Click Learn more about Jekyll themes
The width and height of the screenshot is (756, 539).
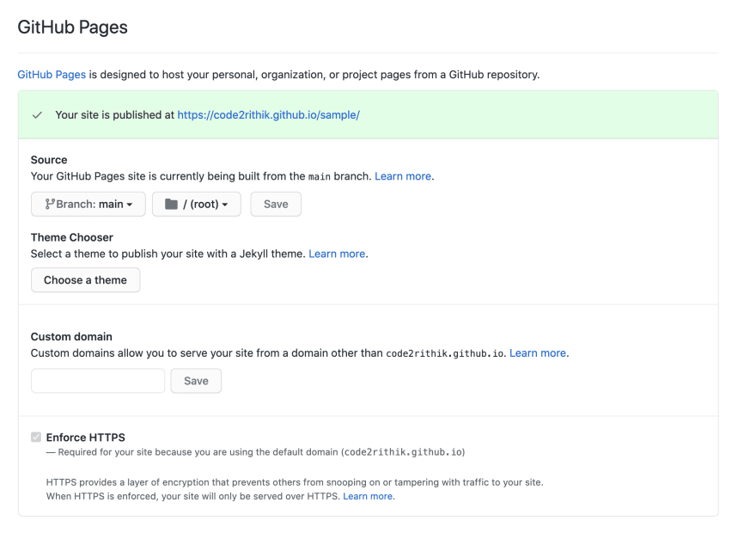337,254
